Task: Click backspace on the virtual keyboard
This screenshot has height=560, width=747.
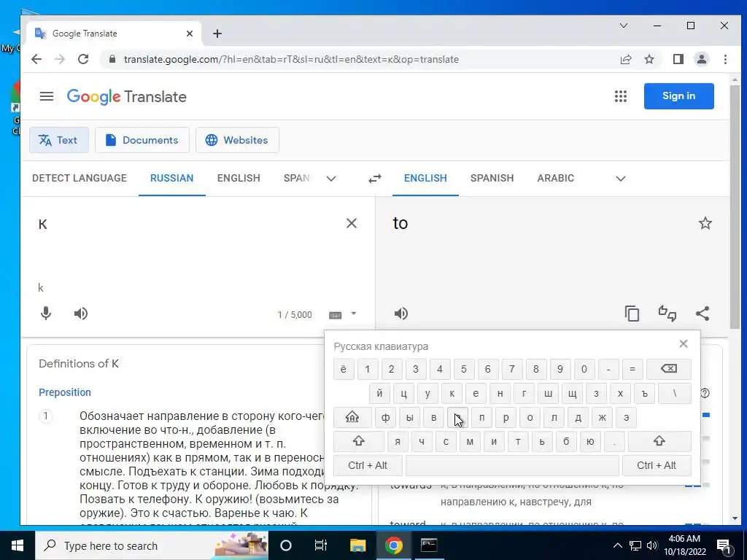Action: (669, 368)
